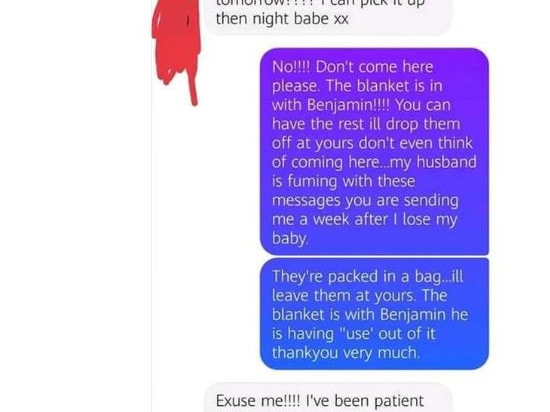Click the red scribbled-out sender avatar
Image resolution: width=550 pixels, height=412 pixels.
[x=176, y=49]
